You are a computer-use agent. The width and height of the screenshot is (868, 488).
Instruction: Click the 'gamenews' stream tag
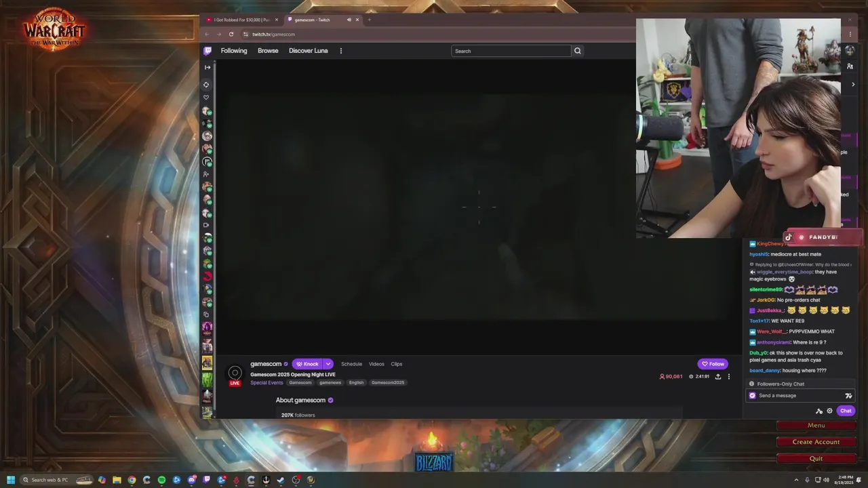(x=330, y=382)
